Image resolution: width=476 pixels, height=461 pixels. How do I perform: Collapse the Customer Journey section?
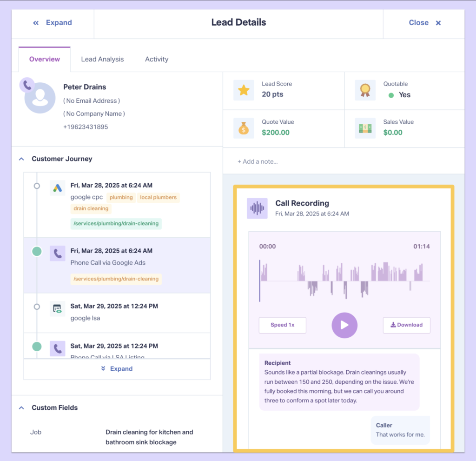pos(21,159)
